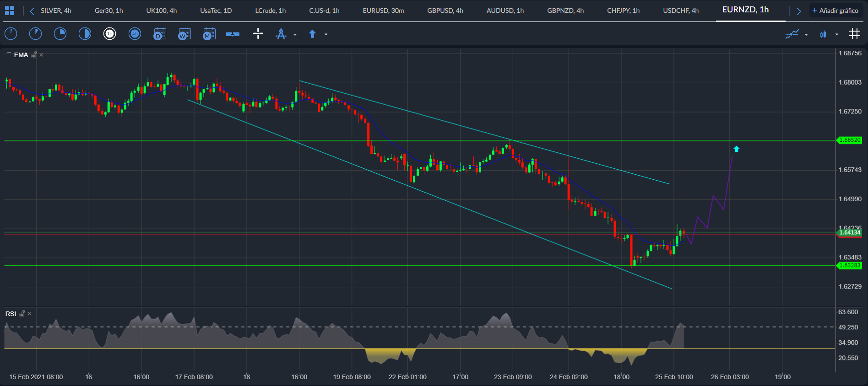Expand the arrow marker dropdown
Screen dimensions: 868x386
(326, 34)
